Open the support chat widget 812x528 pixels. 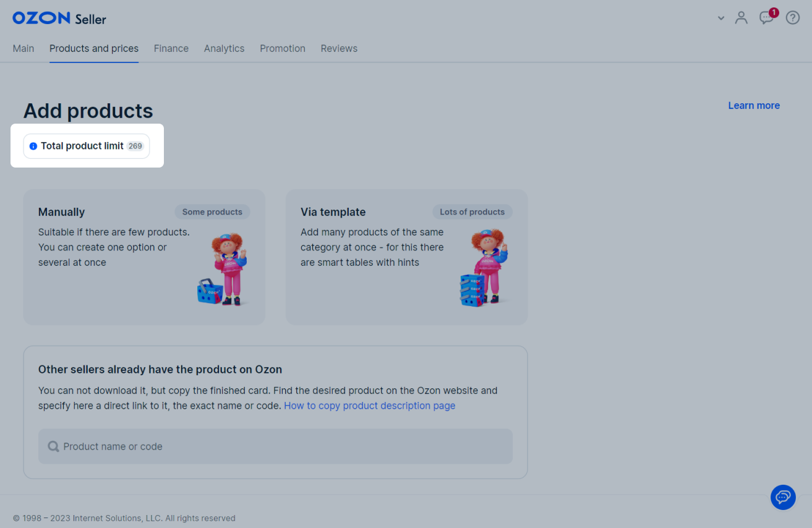(782, 497)
